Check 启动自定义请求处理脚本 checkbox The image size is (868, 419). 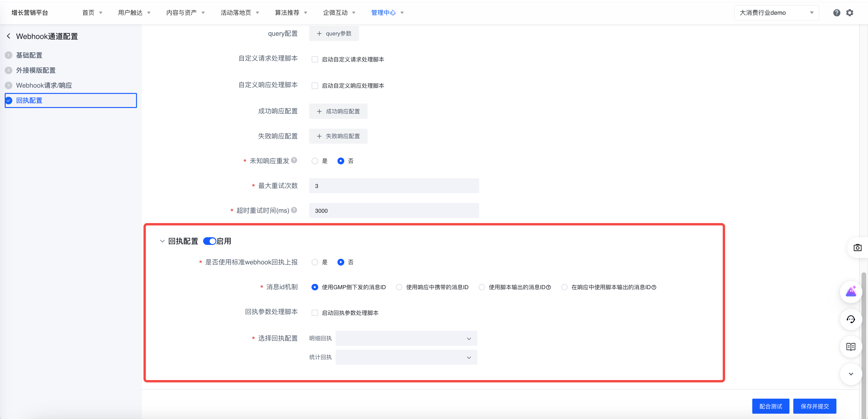coord(315,59)
